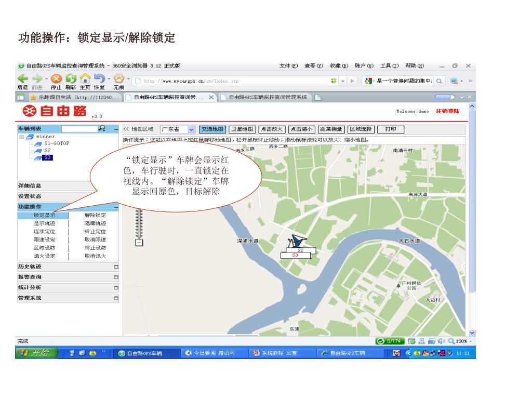532x399 pixels.
Task: Click the blue restore (恢复) undo icon
Action: (x=99, y=80)
